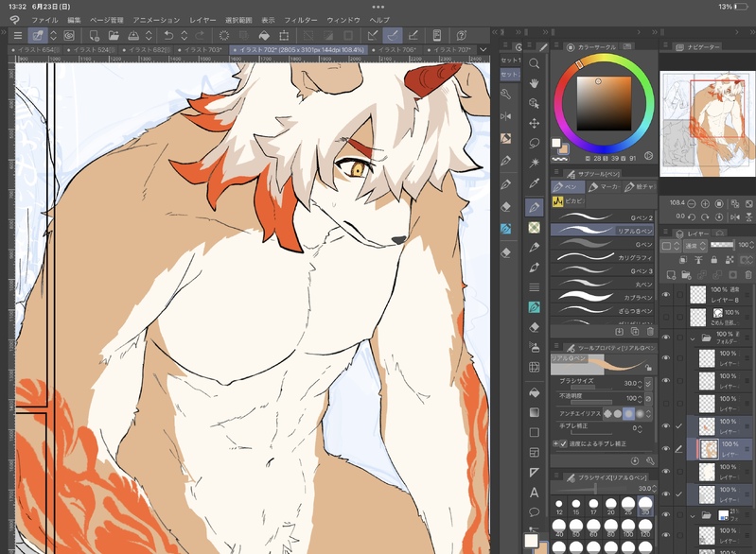This screenshot has height=554, width=756.
Task: Click the flip horizontal quick access icon
Action: coord(506,116)
